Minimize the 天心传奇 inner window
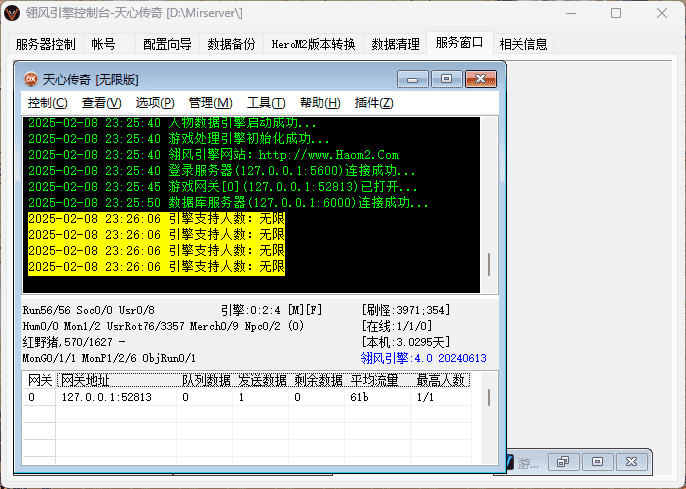This screenshot has height=489, width=686. pyautogui.click(x=413, y=79)
